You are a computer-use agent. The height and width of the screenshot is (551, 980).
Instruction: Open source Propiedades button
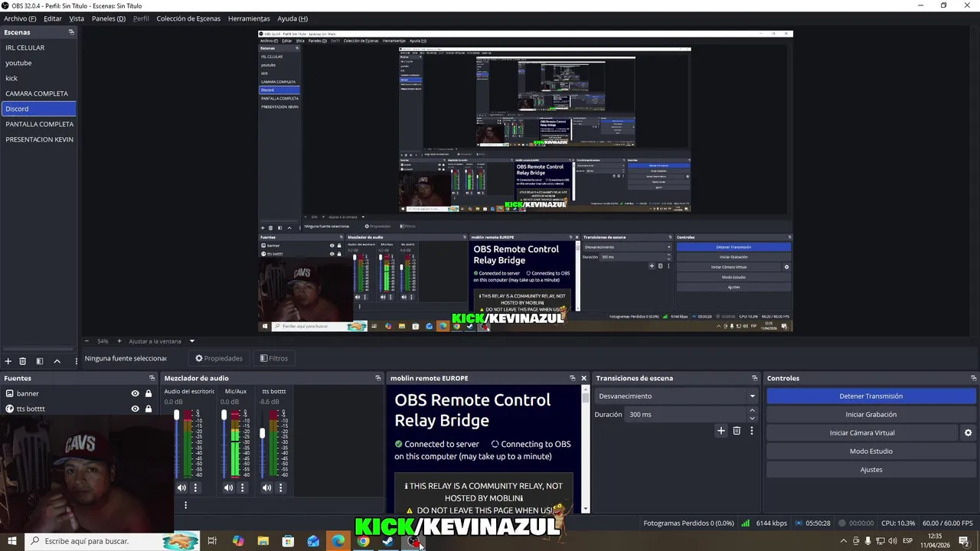tap(219, 358)
